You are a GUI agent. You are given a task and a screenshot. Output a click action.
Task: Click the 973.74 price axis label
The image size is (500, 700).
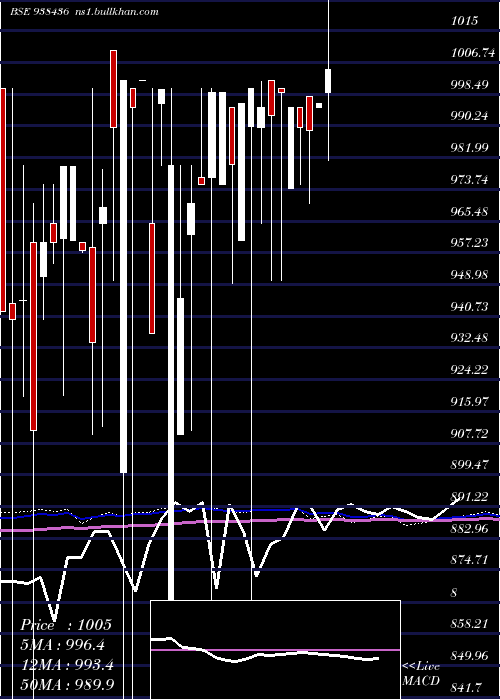click(x=469, y=179)
